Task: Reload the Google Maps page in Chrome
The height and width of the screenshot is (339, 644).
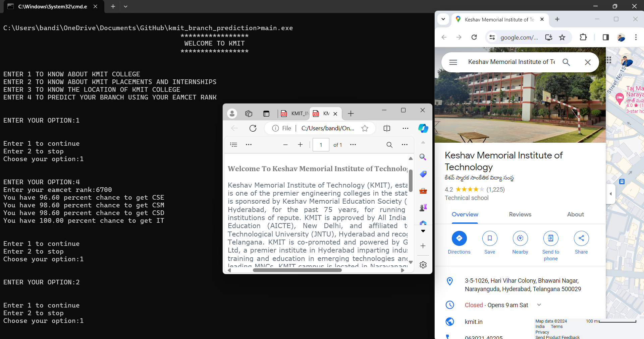Action: pyautogui.click(x=474, y=37)
